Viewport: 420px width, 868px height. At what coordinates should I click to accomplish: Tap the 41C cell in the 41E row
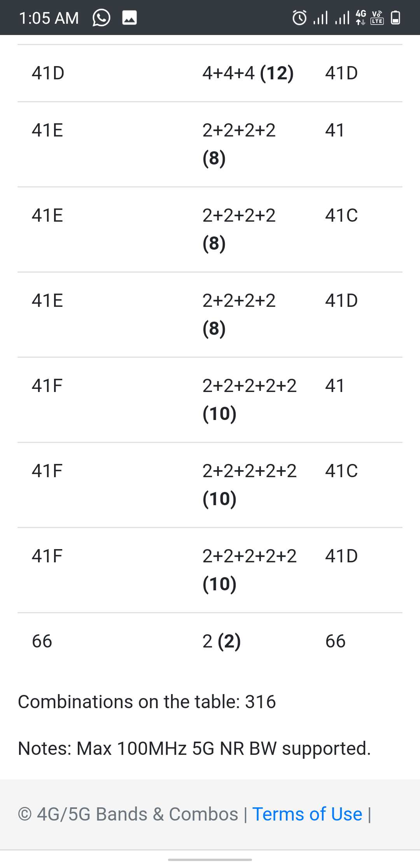pos(341,215)
